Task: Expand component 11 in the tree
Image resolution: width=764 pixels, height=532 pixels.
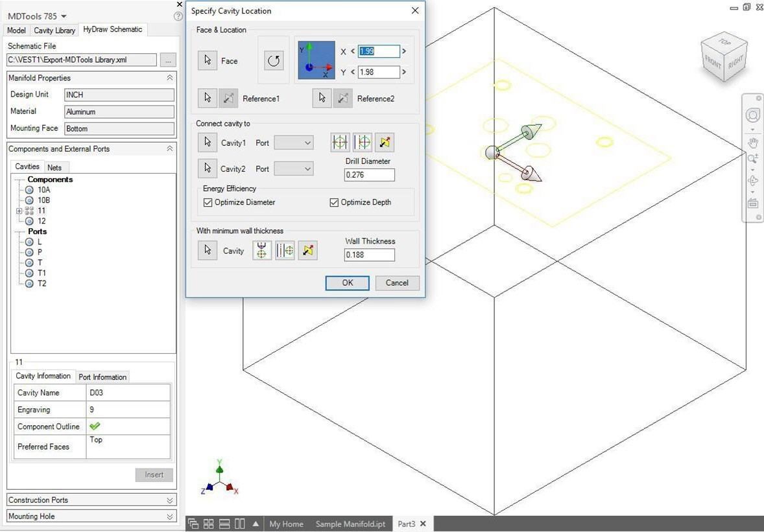Action: click(x=19, y=211)
